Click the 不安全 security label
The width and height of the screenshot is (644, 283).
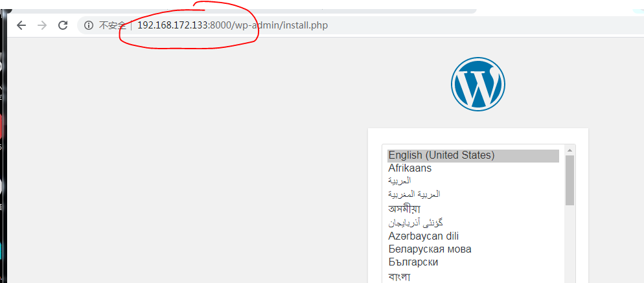pos(112,25)
